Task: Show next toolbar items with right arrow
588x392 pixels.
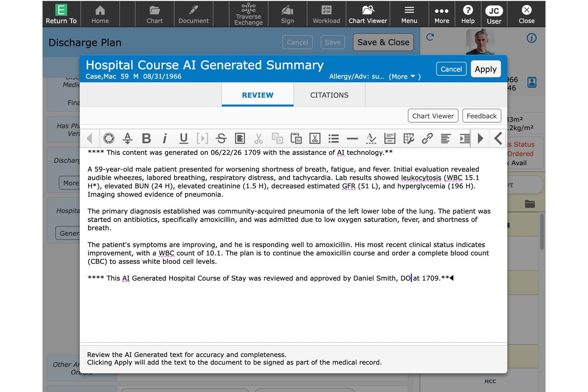Action: click(480, 138)
